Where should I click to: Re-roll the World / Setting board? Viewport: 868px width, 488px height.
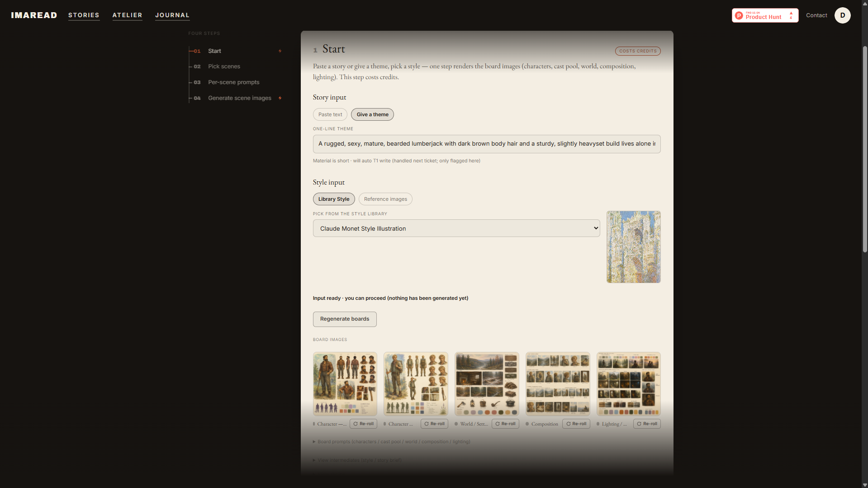505,424
